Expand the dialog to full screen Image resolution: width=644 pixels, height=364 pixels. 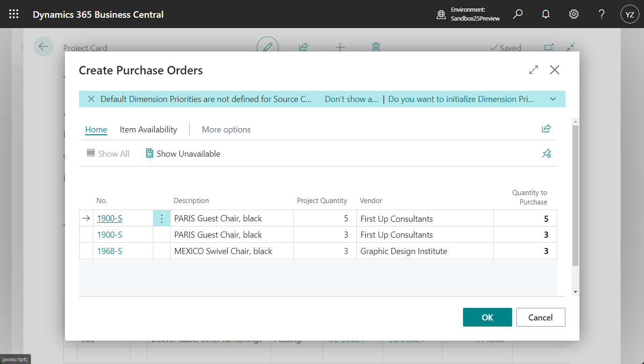533,70
